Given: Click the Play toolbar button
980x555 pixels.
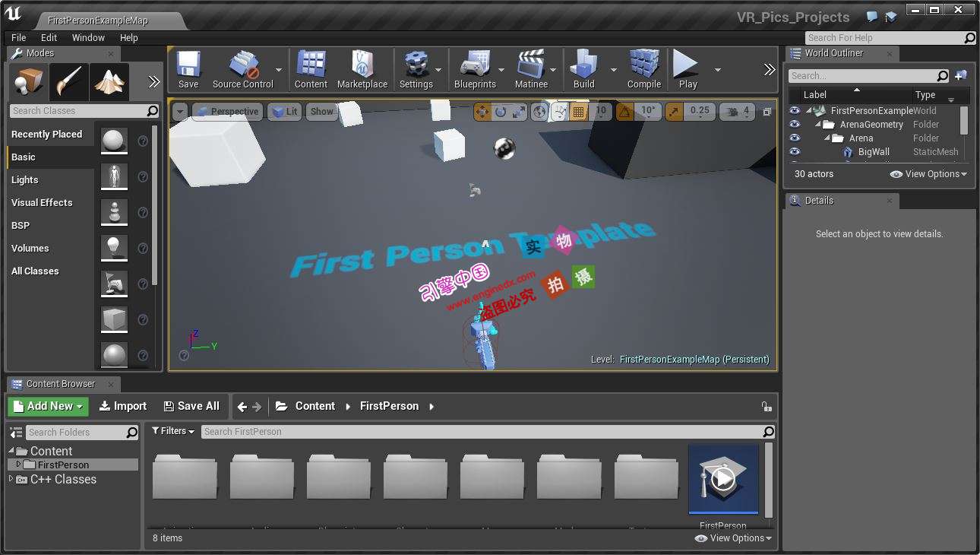Looking at the screenshot, I should (x=688, y=70).
